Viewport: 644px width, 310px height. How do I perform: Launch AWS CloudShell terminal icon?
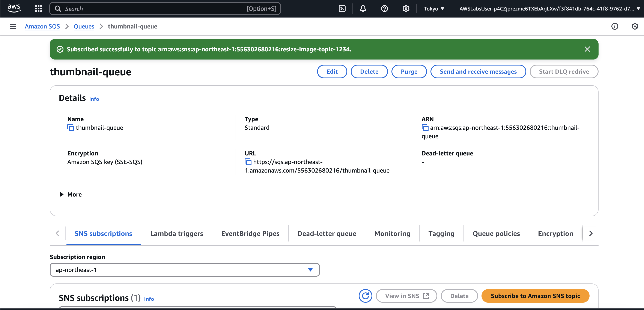click(342, 9)
